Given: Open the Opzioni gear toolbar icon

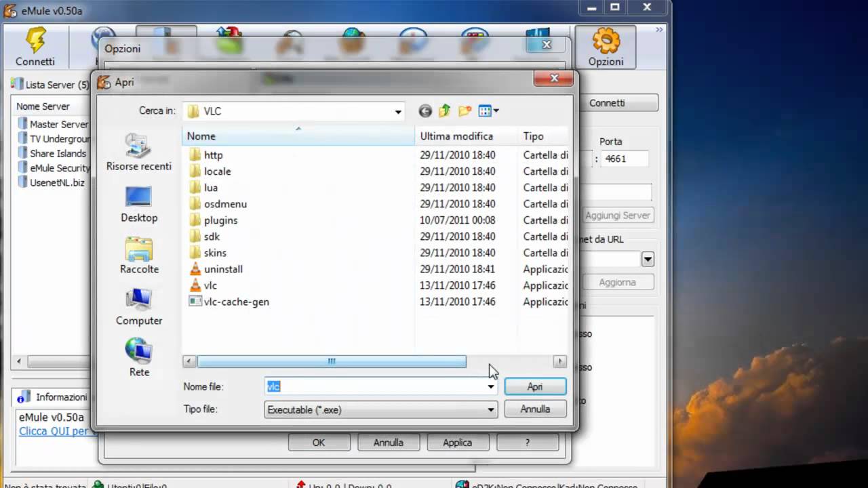Looking at the screenshot, I should [606, 47].
